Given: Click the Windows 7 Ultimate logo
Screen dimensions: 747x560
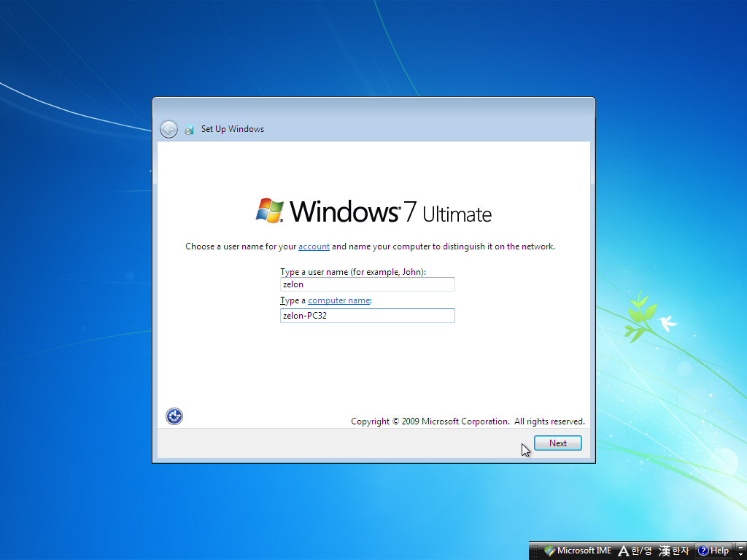Looking at the screenshot, I should tap(373, 211).
